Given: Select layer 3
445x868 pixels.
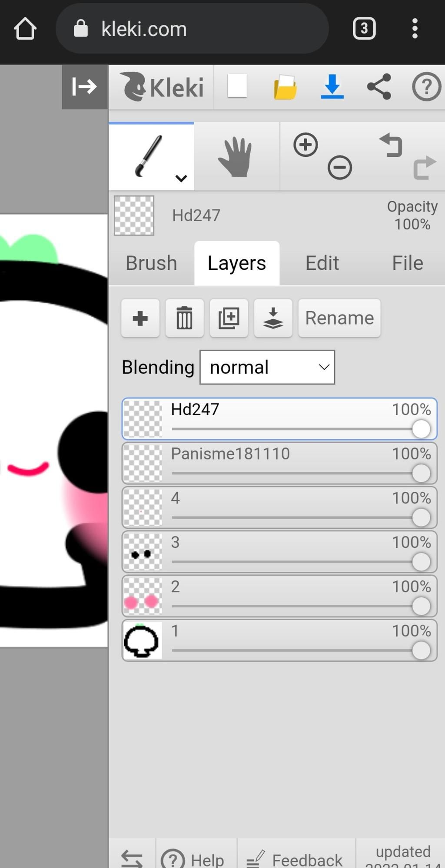Looking at the screenshot, I should [279, 552].
